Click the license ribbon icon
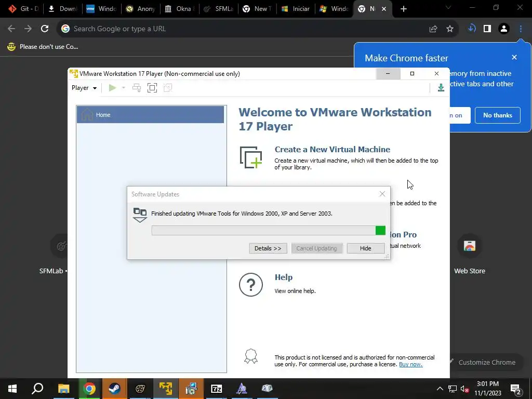Viewport: 532px width, 399px height. click(251, 356)
